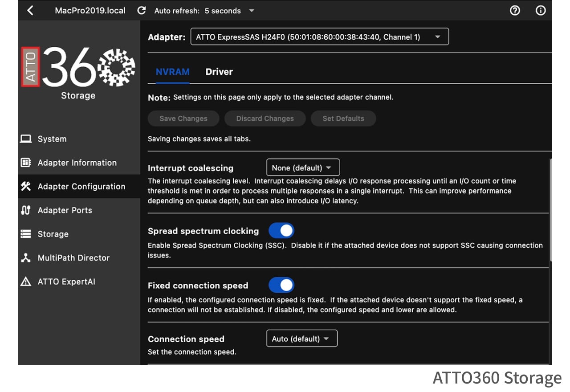This screenshot has width=570, height=392.
Task: Click the vertical scrollbar on settings panel
Action: [550, 209]
